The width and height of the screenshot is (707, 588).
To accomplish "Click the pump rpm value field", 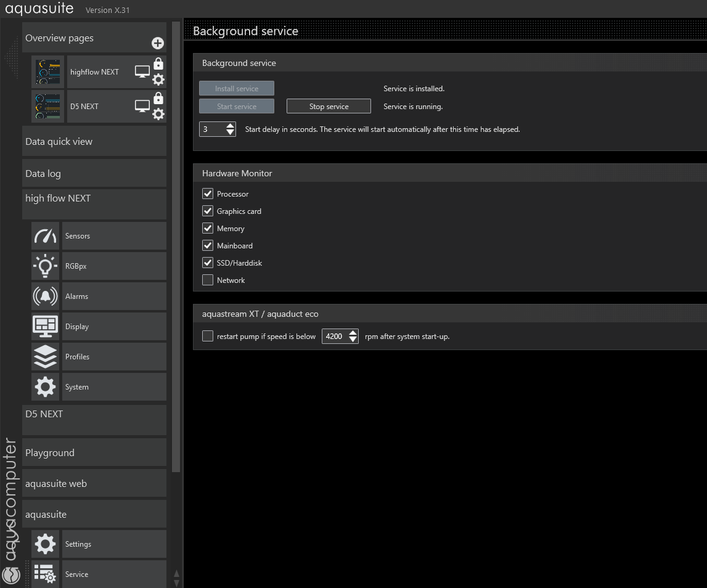I will [334, 337].
